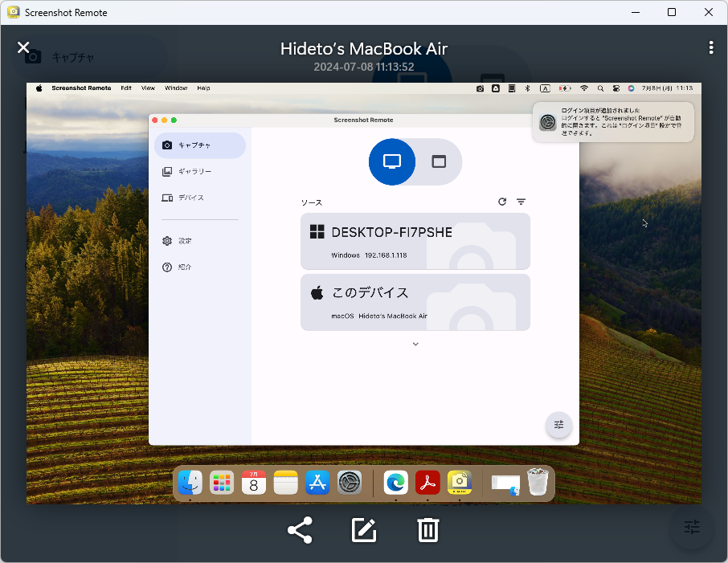Open the three-dot overflow menu
The image size is (728, 563).
click(x=710, y=47)
